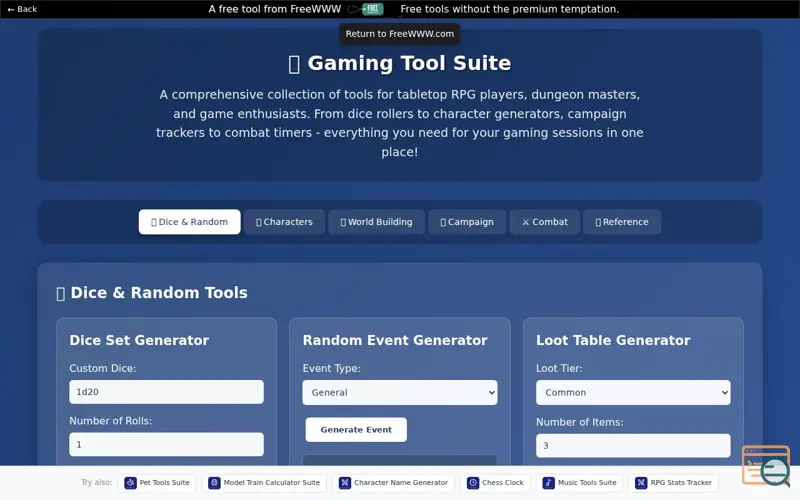Expand the Event Type dropdown
This screenshot has height=500, width=800.
tap(399, 392)
